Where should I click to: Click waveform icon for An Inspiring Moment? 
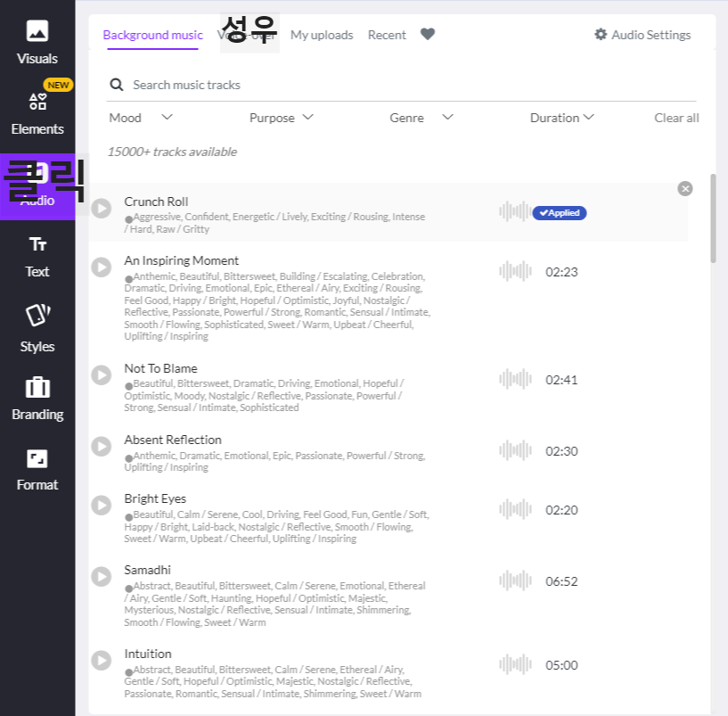pyautogui.click(x=515, y=271)
